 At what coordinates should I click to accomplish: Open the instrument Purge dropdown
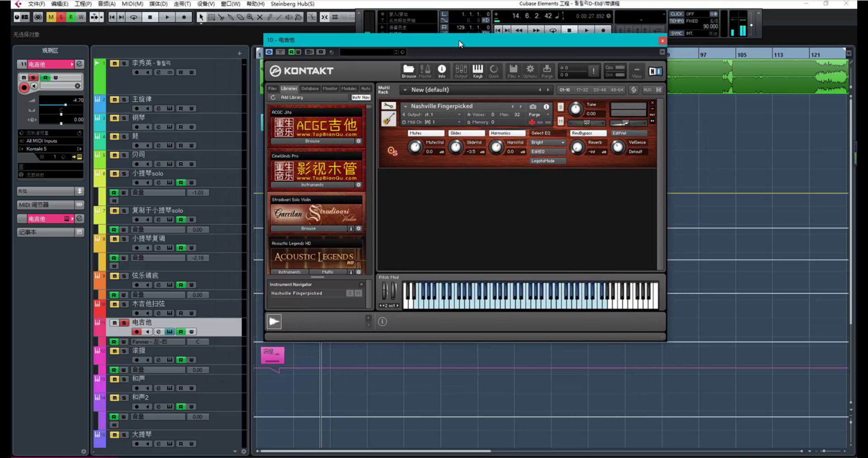[x=539, y=114]
